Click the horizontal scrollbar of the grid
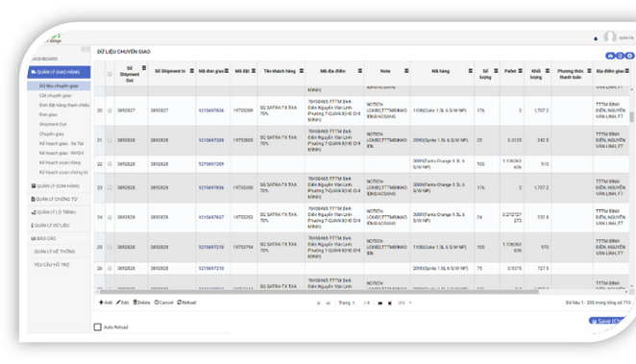This screenshot has height=364, width=636. point(319,292)
